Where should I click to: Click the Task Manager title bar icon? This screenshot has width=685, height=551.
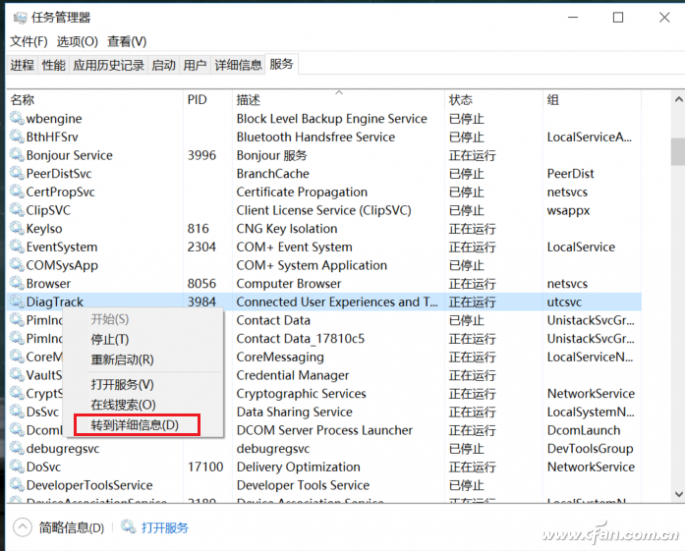pyautogui.click(x=20, y=17)
